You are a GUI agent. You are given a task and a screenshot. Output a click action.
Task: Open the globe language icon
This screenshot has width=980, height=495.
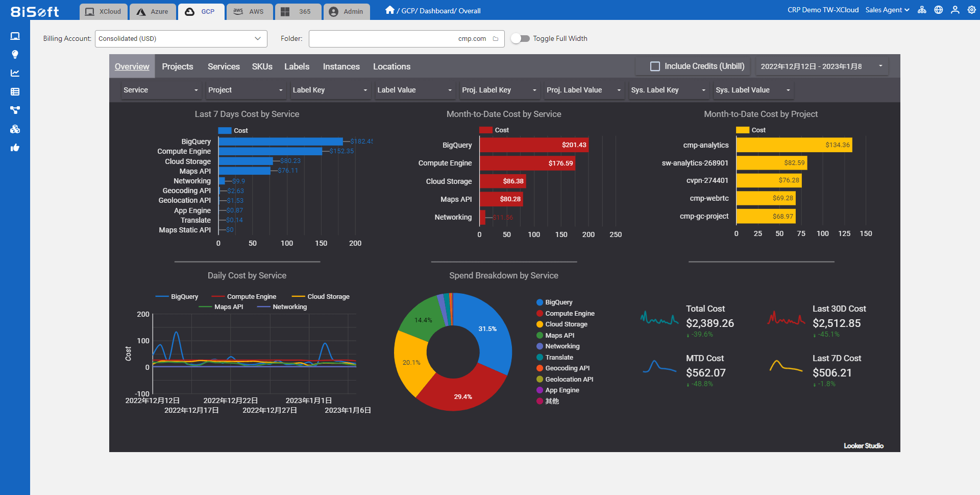939,10
